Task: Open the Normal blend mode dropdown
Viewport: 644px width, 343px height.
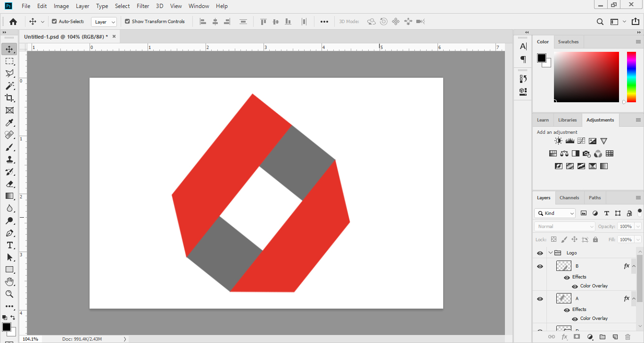Action: click(x=565, y=227)
